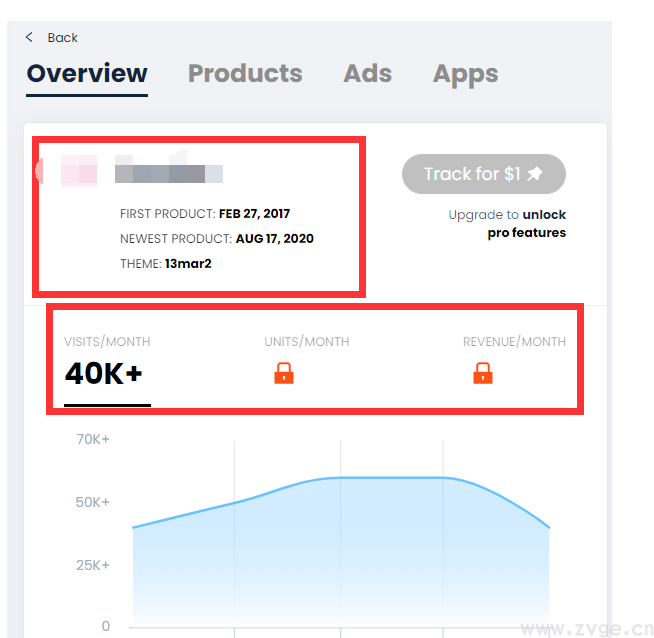Click the REVENUE/MONTH label
The width and height of the screenshot is (654, 638).
[514, 342]
